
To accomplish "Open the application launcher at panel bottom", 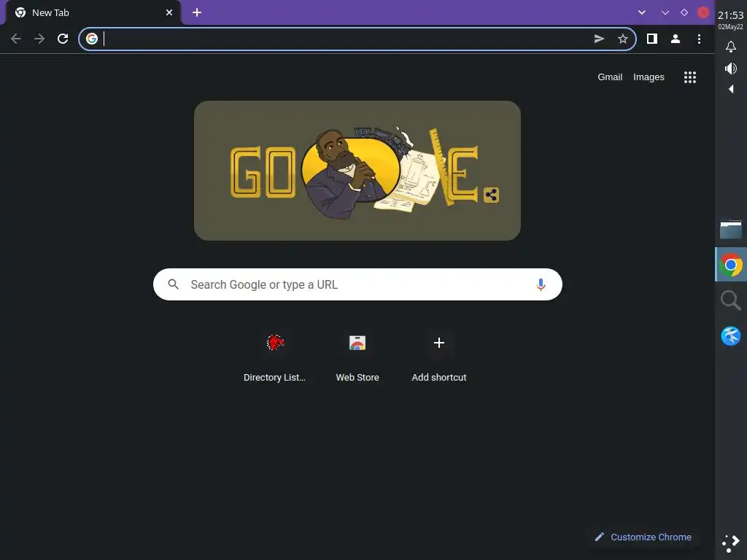I will pos(731,542).
